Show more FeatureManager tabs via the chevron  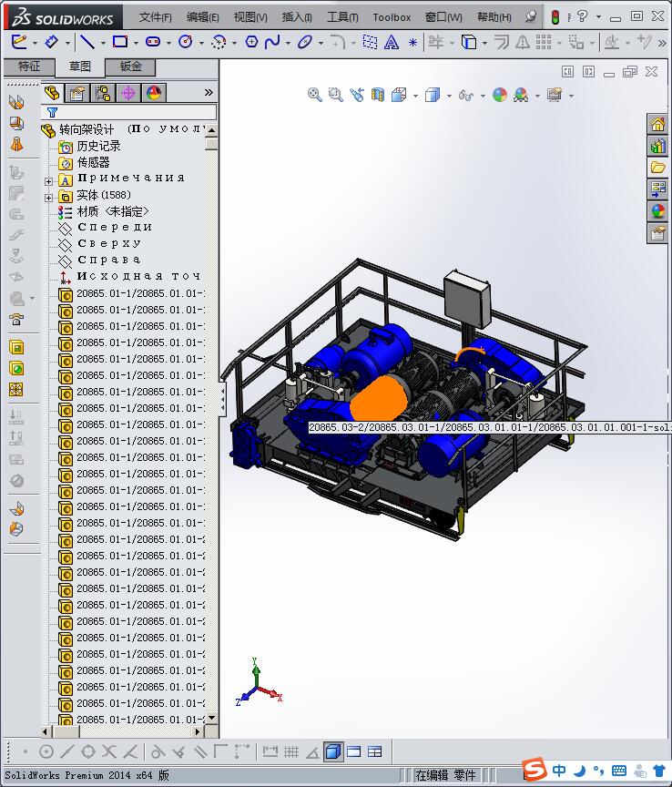(209, 92)
